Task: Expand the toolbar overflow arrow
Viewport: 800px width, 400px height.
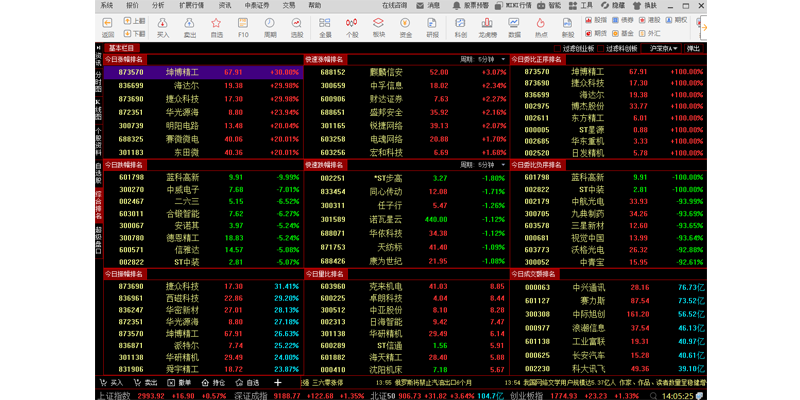Action: pyautogui.click(x=704, y=28)
